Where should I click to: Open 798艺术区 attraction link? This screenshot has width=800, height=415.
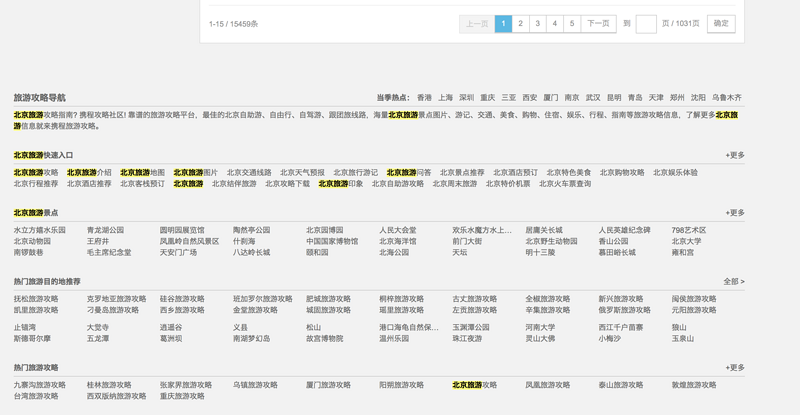689,230
